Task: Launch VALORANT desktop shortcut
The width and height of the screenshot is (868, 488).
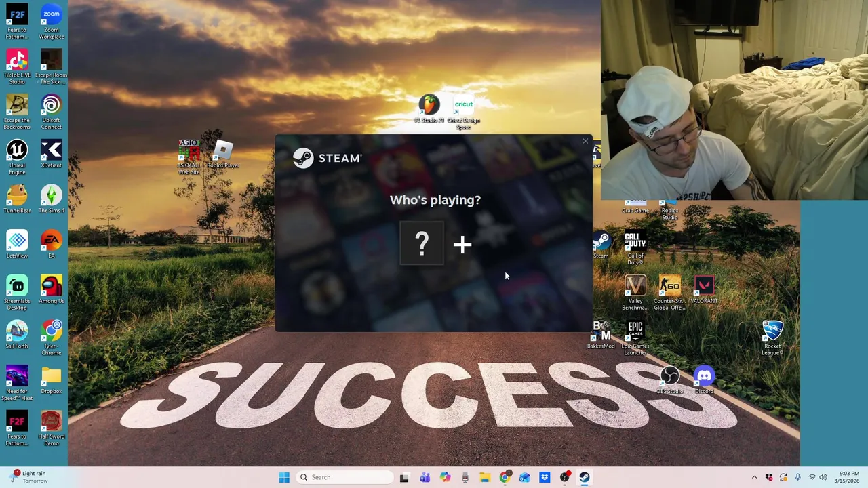Action: pos(704,289)
